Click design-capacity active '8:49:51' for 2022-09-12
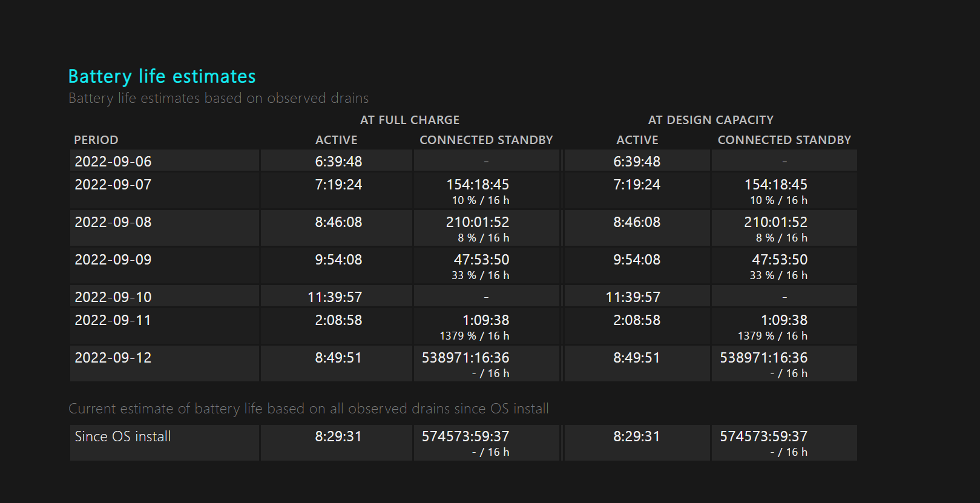 click(x=637, y=358)
